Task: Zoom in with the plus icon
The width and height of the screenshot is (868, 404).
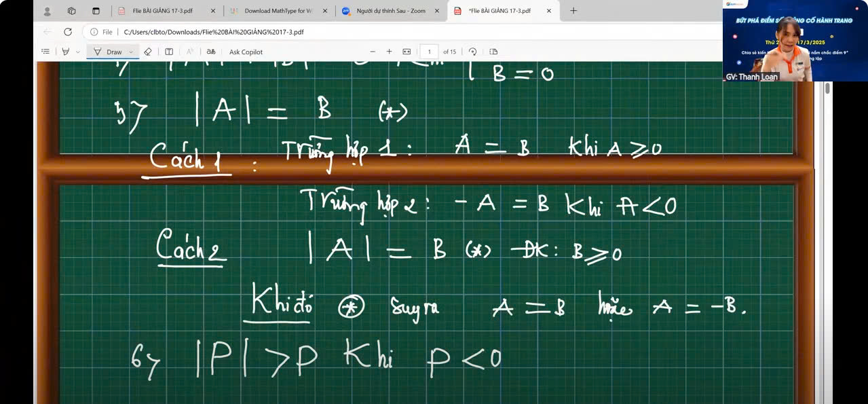Action: tap(389, 52)
